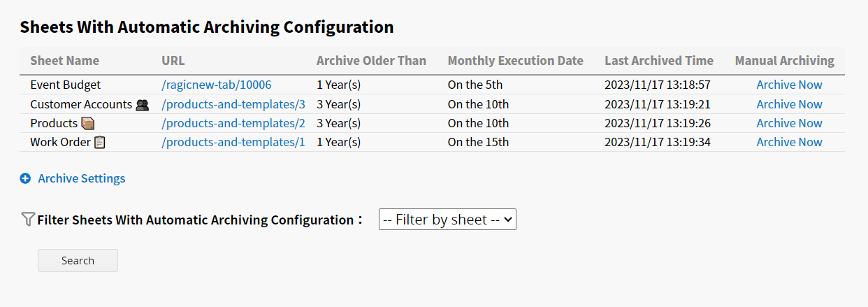This screenshot has width=868, height=307.
Task: Open the /products-and-templates/3 URL link
Action: (233, 104)
